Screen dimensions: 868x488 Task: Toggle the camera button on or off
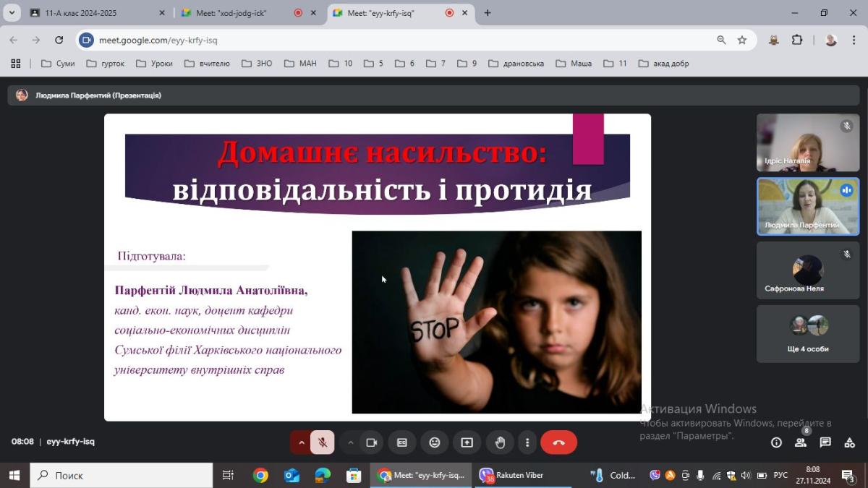[372, 442]
